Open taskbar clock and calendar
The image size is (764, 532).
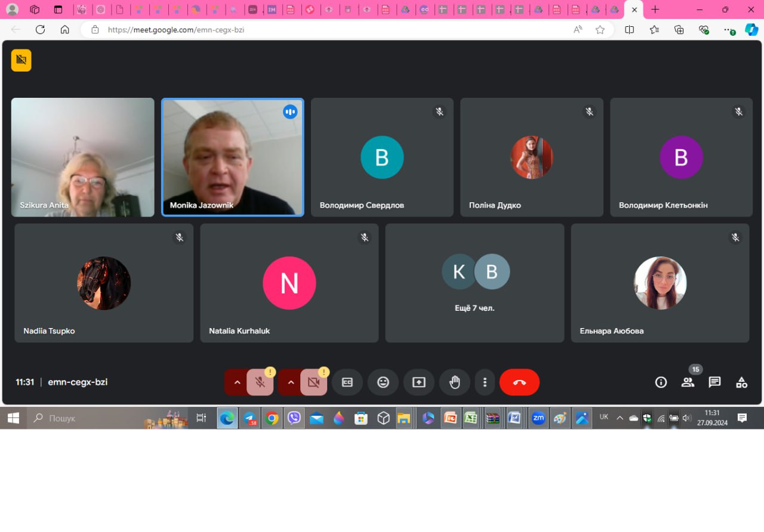click(712, 418)
